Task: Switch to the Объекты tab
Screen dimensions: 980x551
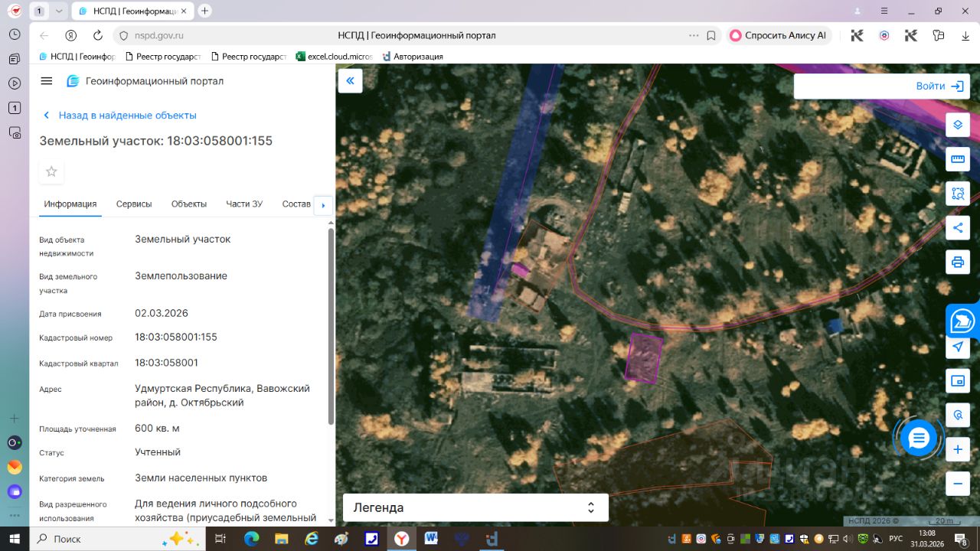Action: point(189,204)
